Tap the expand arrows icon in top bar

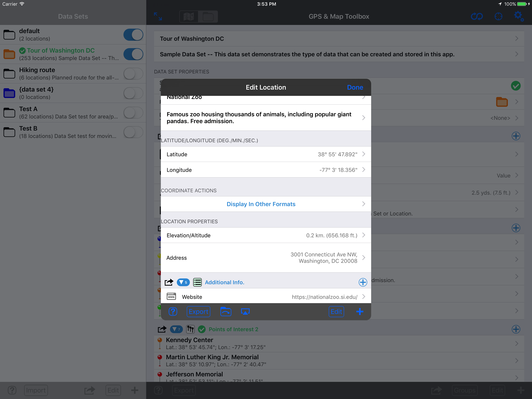pos(158,16)
